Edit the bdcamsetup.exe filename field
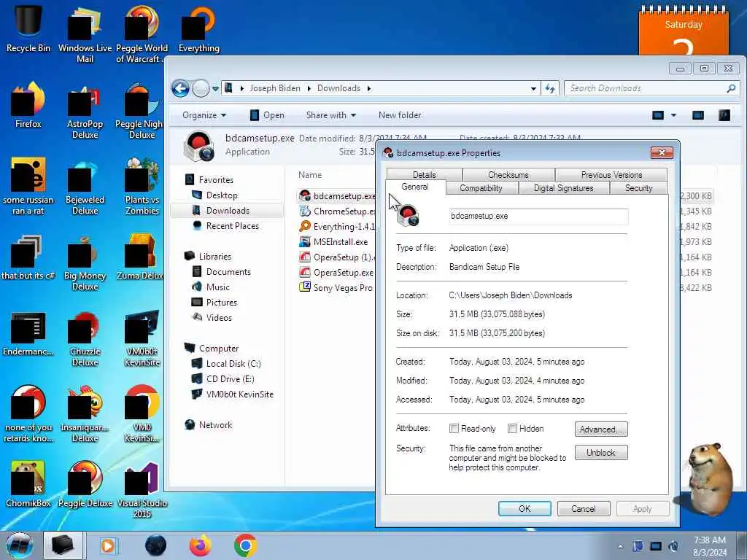The width and height of the screenshot is (747, 560). pos(538,216)
